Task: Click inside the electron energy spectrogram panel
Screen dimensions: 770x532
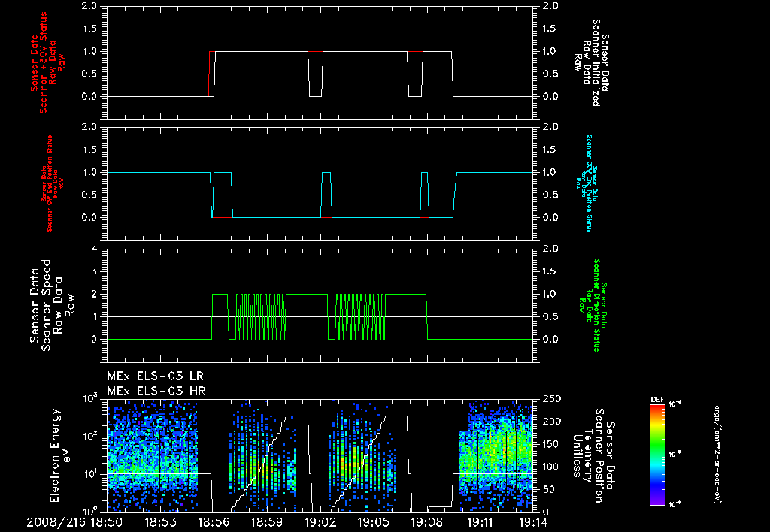Action: (320, 455)
